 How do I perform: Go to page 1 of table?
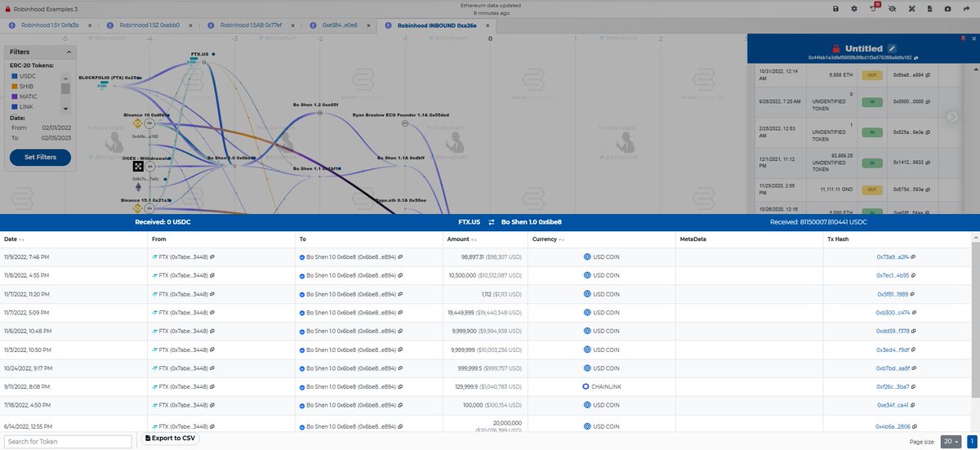click(972, 442)
